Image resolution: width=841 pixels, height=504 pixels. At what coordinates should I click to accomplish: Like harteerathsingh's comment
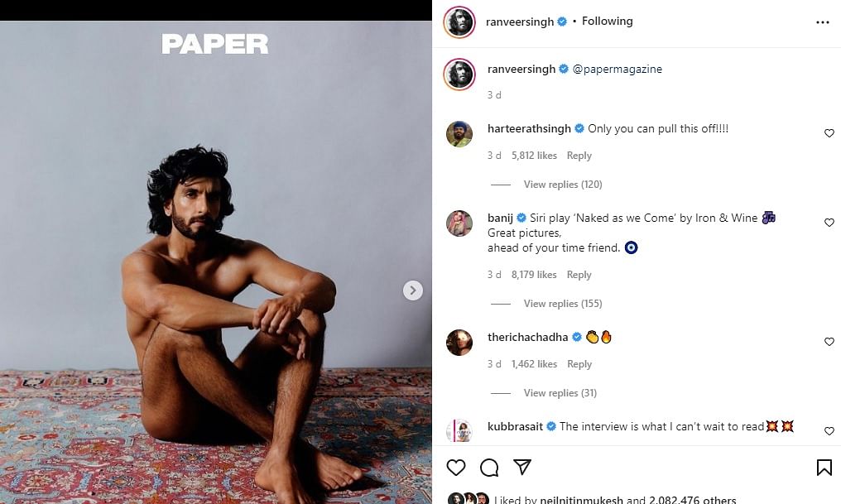pyautogui.click(x=829, y=133)
